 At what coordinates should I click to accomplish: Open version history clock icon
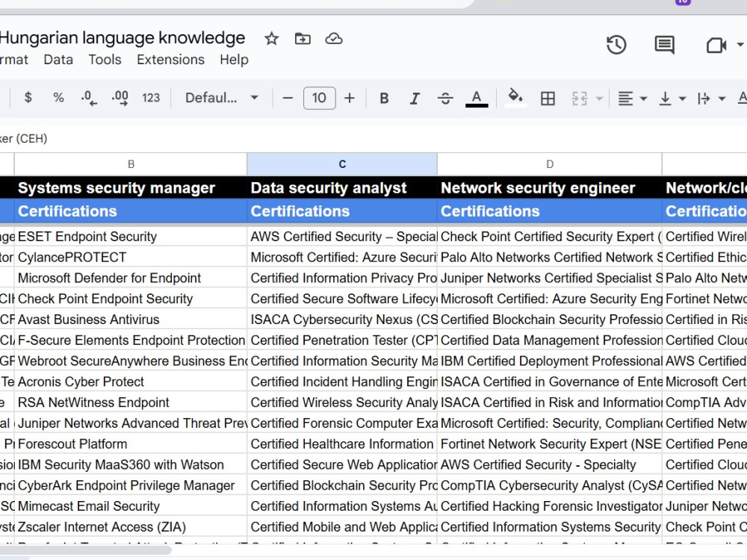[616, 45]
